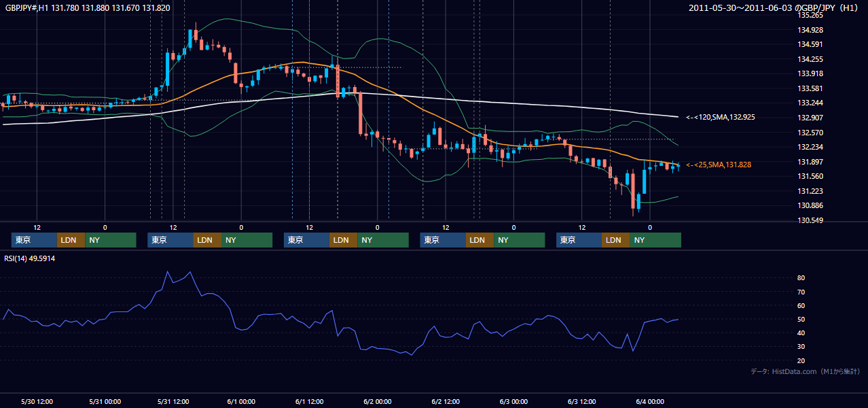
Task: Select the 6/2 00:00 time axis marker
Action: click(x=378, y=401)
